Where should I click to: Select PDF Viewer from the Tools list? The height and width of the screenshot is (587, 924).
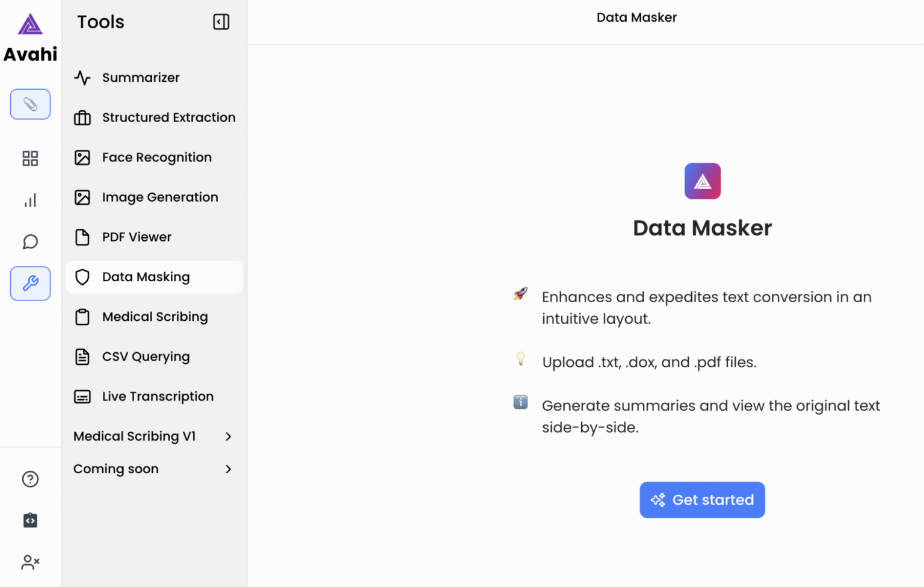[137, 237]
